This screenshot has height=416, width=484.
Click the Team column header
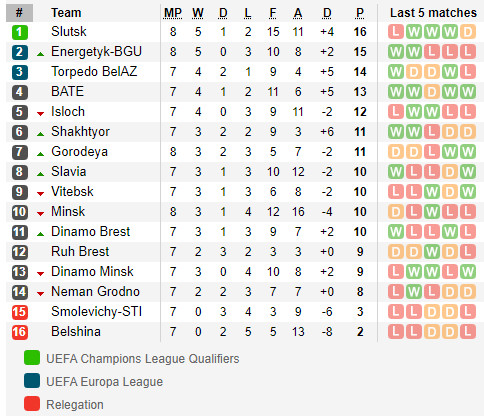(66, 13)
